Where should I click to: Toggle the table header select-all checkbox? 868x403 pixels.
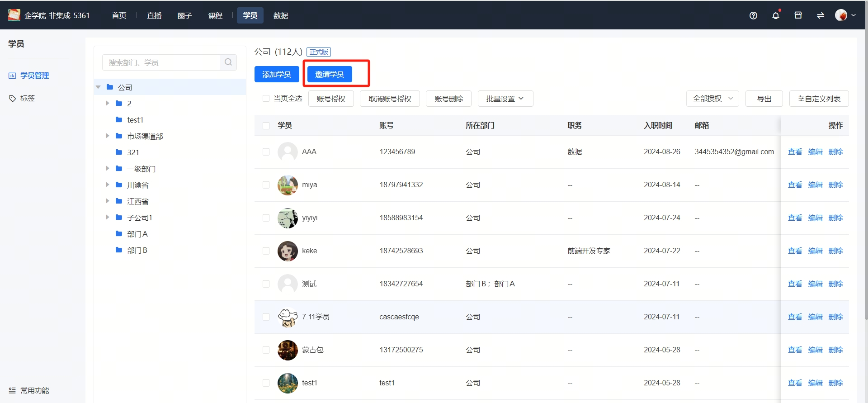pos(266,125)
